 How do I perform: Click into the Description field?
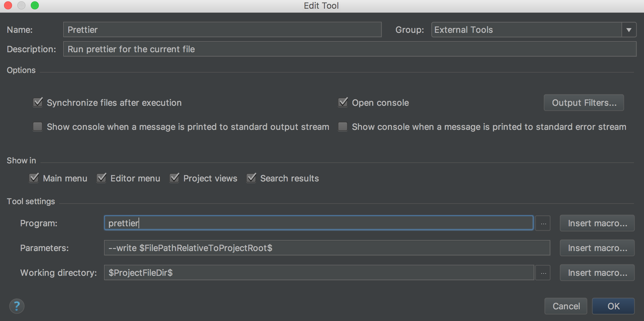click(350, 49)
